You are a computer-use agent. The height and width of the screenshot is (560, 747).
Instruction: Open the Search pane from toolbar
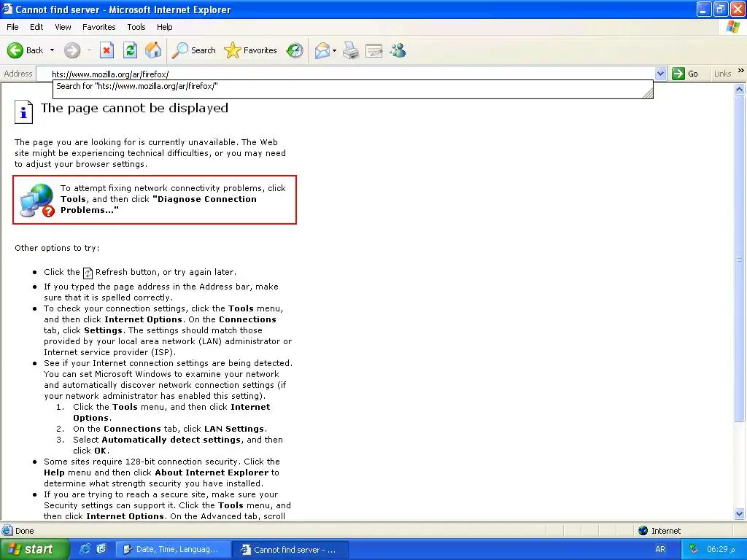click(x=193, y=50)
